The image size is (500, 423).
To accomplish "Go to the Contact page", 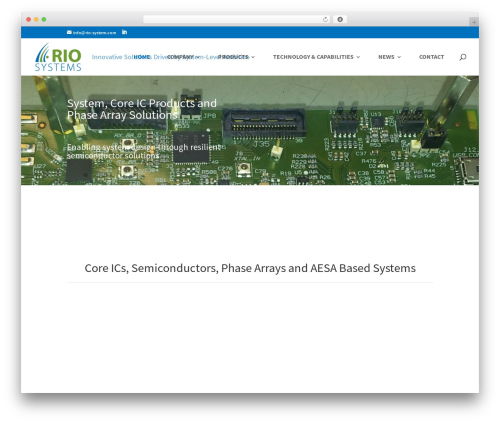I will [x=431, y=57].
